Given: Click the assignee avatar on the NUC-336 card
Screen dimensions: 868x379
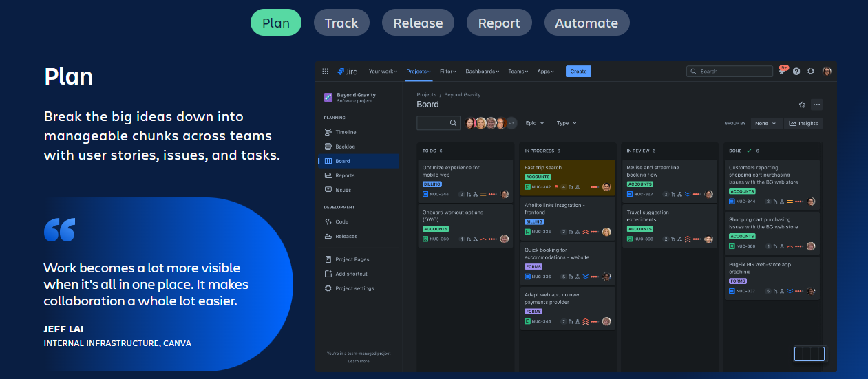Looking at the screenshot, I should tap(606, 277).
